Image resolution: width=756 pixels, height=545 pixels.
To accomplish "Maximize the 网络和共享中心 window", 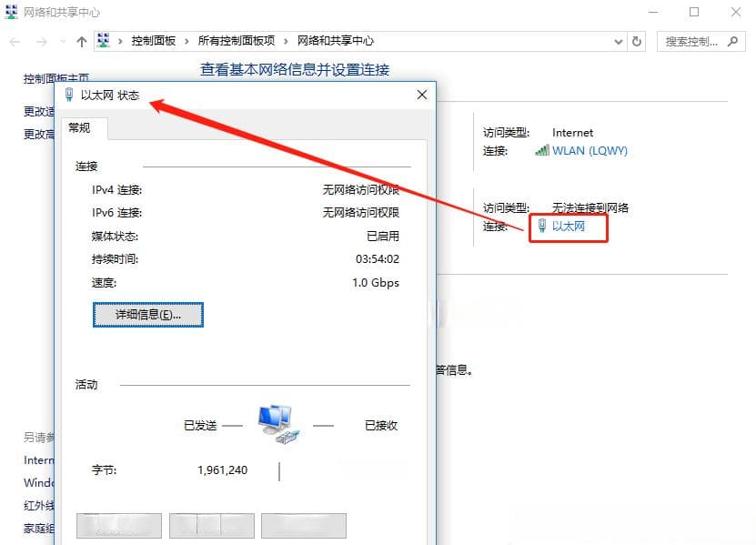I will click(694, 12).
